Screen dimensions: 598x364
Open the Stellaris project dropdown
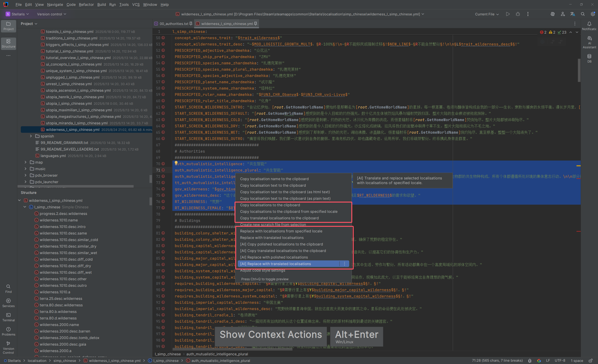17,14
